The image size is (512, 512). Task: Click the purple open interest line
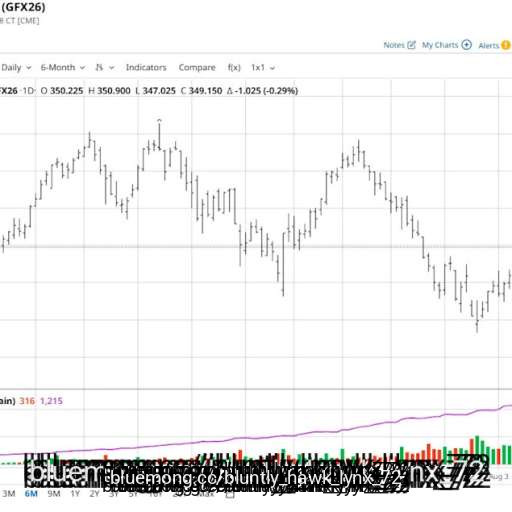click(256, 438)
